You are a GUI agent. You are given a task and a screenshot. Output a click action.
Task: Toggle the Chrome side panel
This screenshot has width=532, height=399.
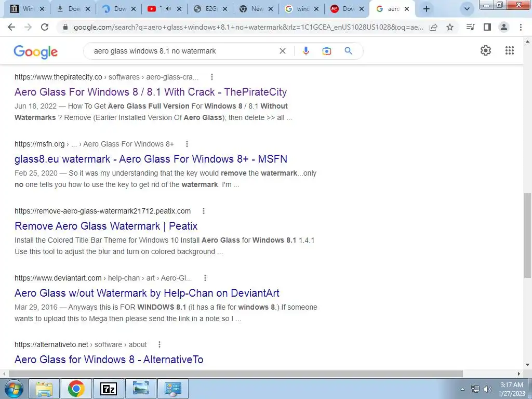pyautogui.click(x=487, y=27)
